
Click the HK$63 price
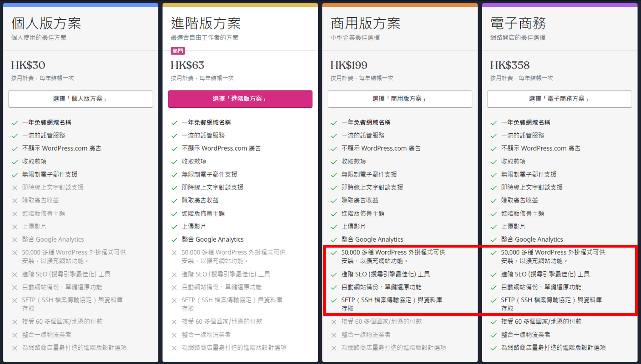(x=187, y=65)
